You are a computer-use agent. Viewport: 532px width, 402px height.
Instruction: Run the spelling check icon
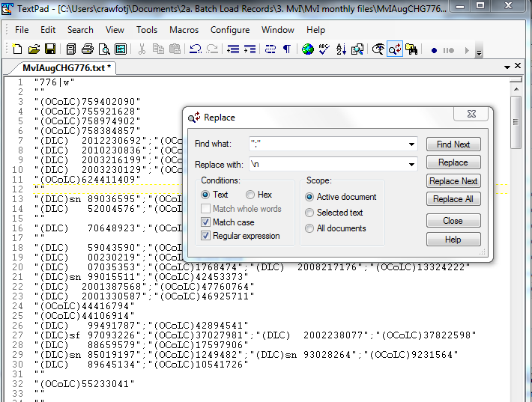point(324,49)
